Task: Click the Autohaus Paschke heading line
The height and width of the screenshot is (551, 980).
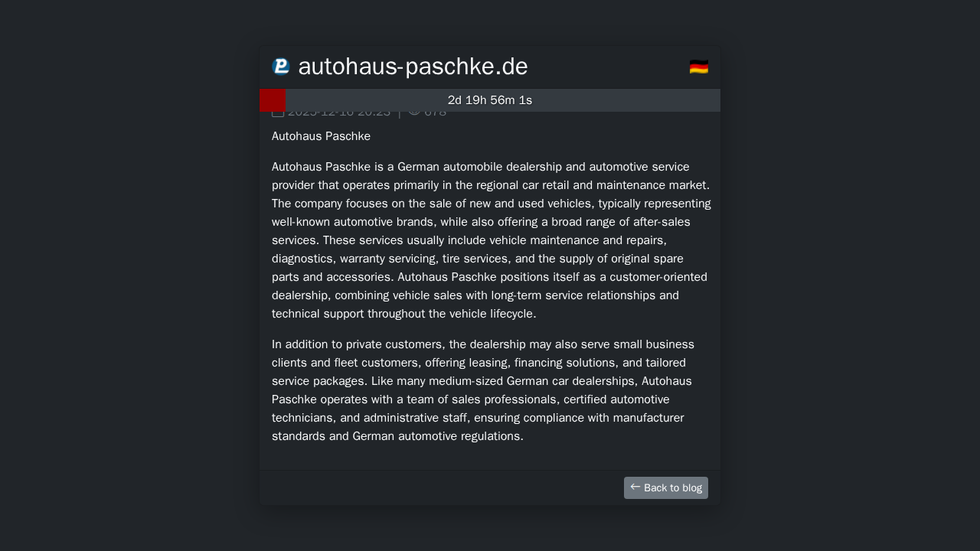Action: point(321,136)
